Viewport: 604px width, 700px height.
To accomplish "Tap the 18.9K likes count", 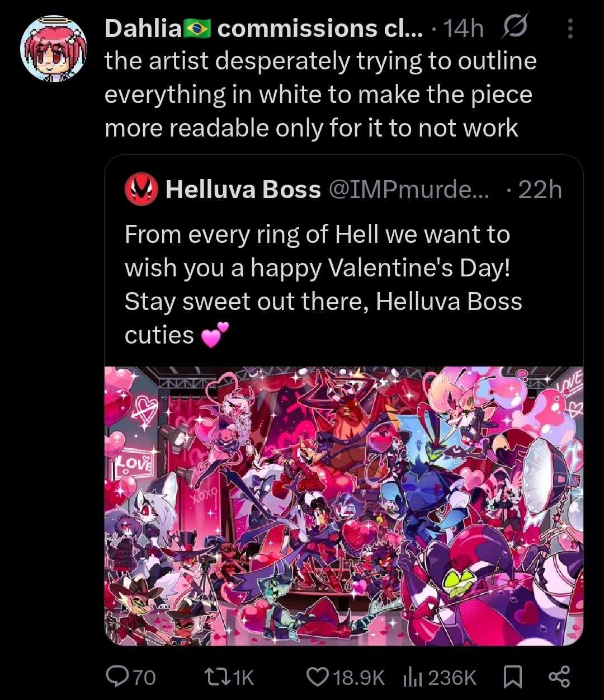I will 359,678.
